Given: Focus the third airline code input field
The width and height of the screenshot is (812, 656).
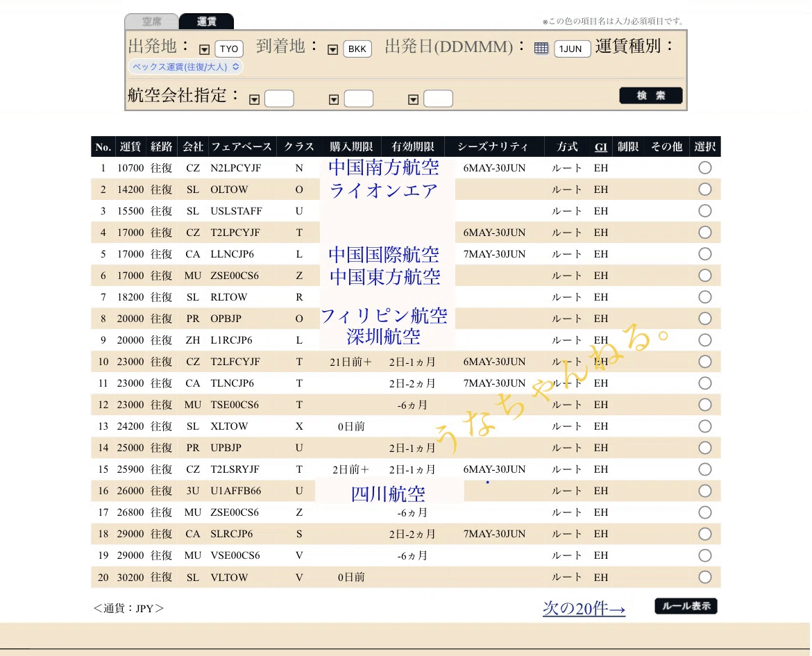Looking at the screenshot, I should point(438,99).
